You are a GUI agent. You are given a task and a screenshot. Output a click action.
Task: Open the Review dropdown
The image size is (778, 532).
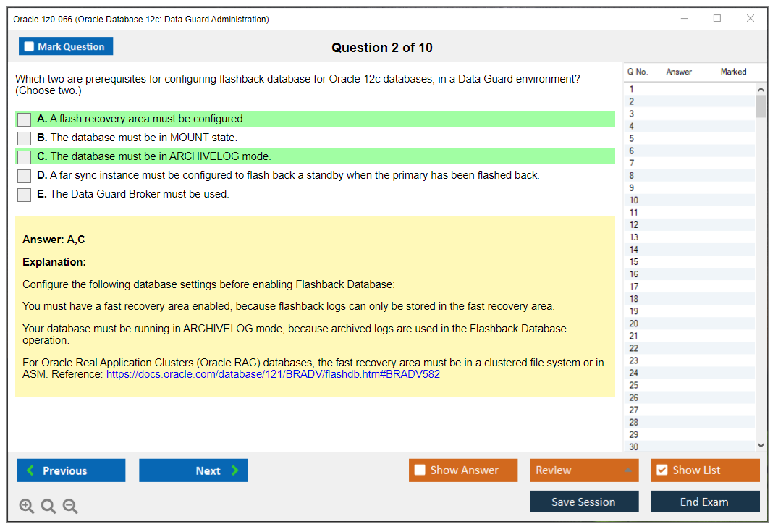pos(583,470)
